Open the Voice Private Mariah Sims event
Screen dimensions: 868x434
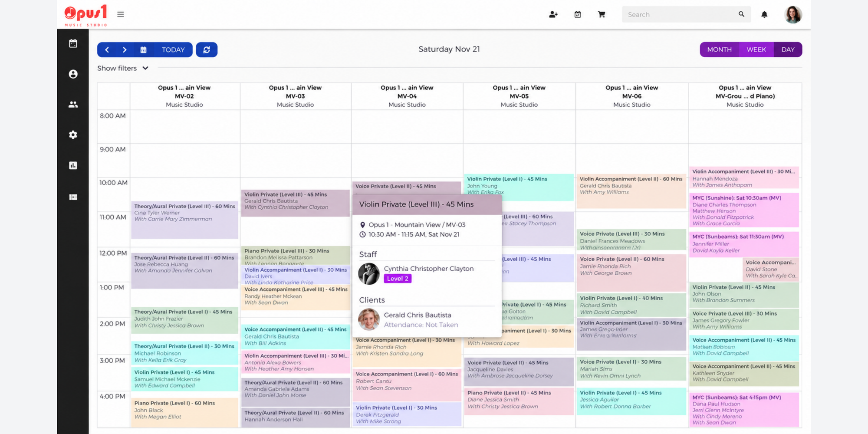pos(631,369)
